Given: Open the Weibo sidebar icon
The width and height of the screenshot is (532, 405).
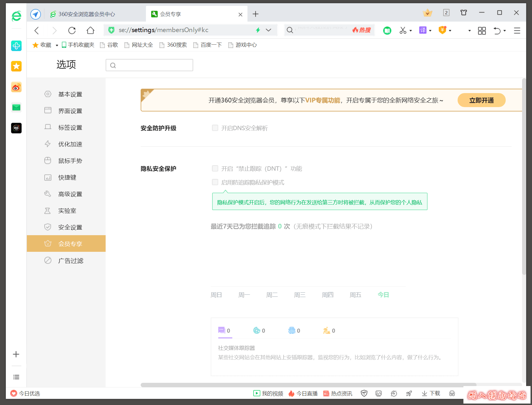Looking at the screenshot, I should (16, 87).
